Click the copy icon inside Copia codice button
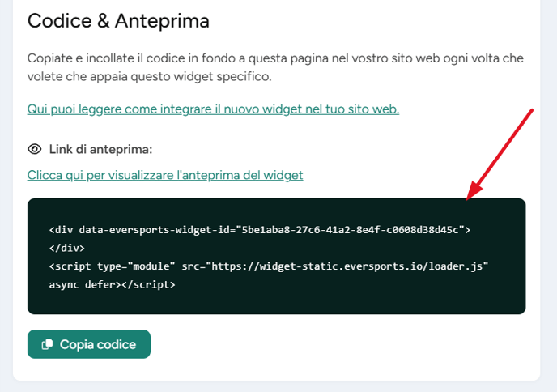This screenshot has width=557, height=392. pyautogui.click(x=47, y=344)
